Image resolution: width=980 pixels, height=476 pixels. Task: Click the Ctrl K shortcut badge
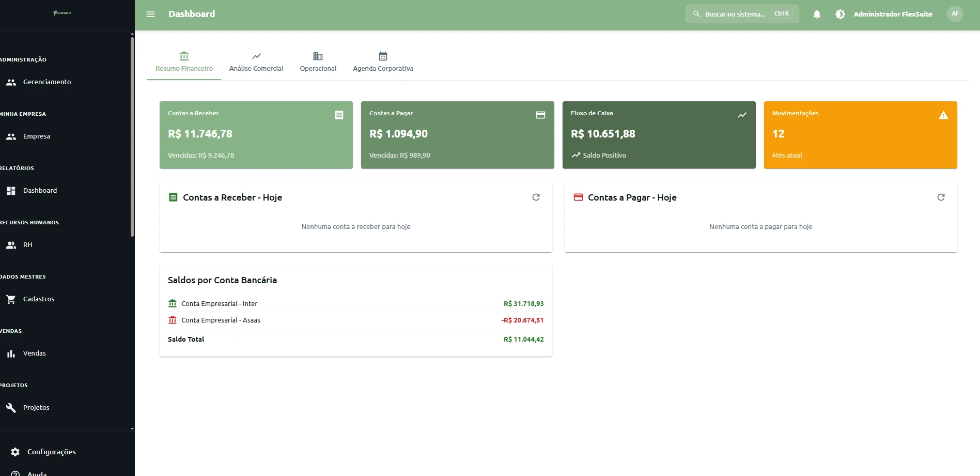[x=781, y=14]
